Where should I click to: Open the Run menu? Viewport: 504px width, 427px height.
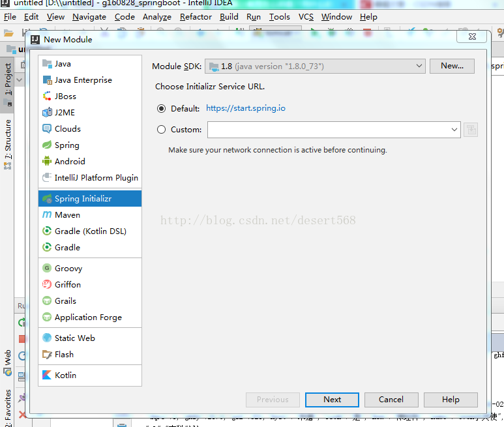tap(254, 17)
